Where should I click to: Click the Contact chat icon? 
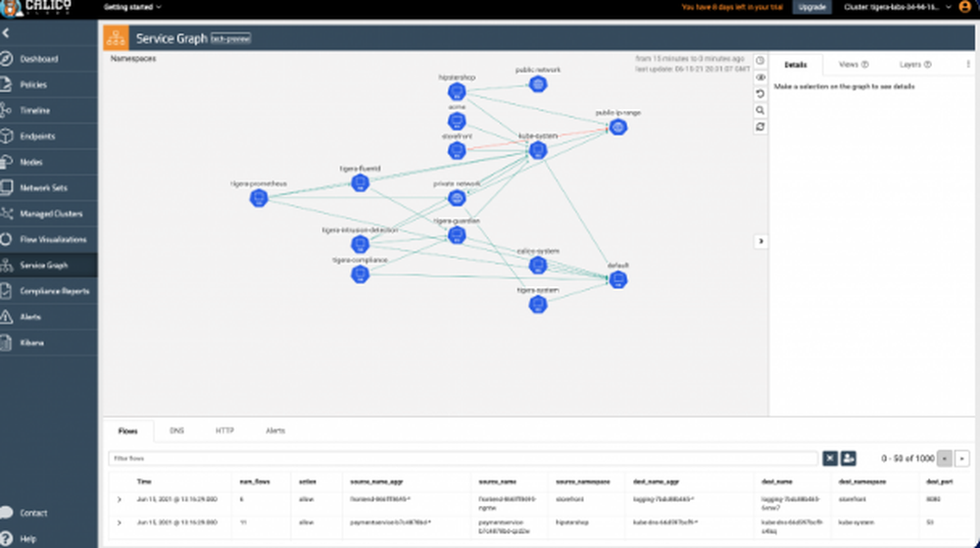6,513
